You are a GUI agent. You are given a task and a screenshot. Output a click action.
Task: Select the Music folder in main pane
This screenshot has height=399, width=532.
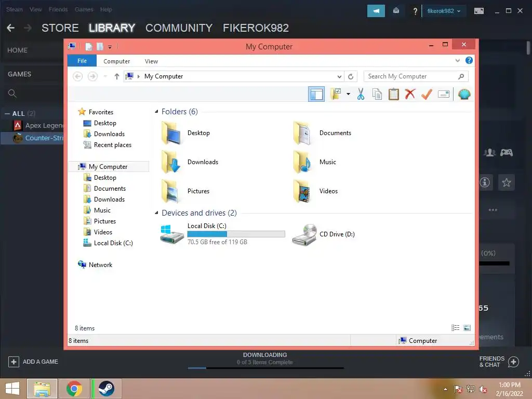pos(314,162)
